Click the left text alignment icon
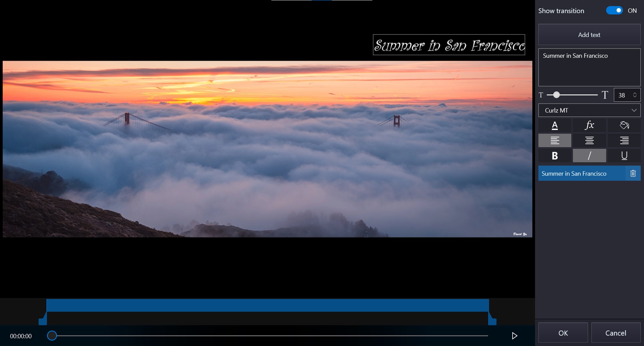The image size is (644, 346). 554,140
